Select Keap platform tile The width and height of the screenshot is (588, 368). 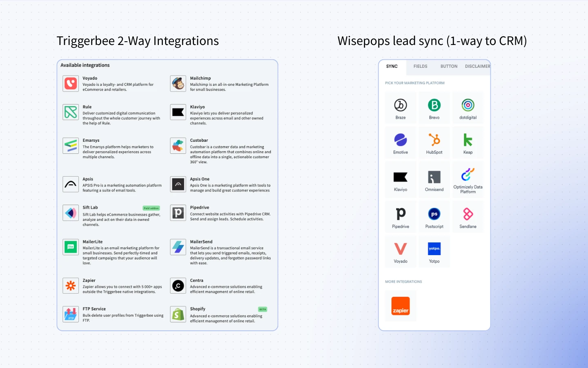(x=468, y=143)
